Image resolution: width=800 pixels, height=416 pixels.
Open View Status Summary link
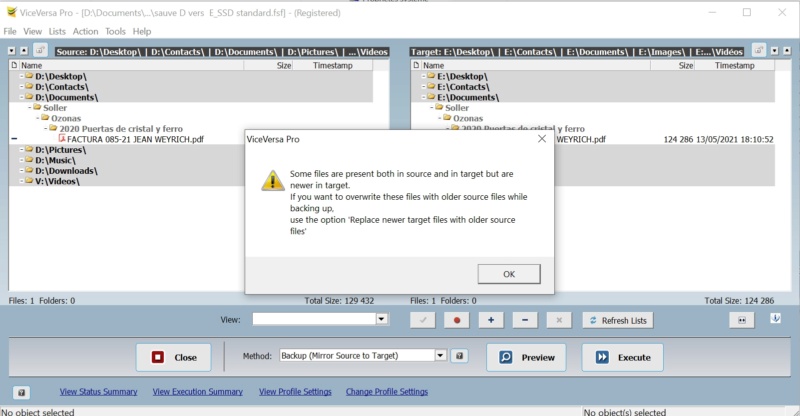98,391
